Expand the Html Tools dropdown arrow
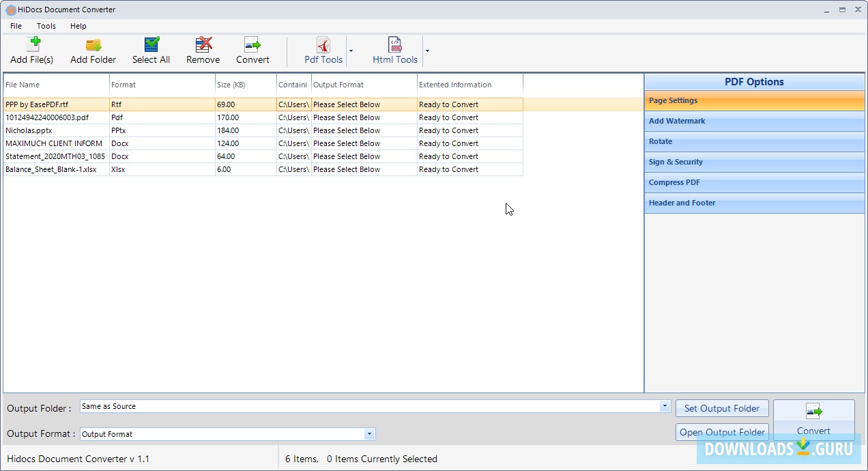The width and height of the screenshot is (868, 471). pos(427,51)
